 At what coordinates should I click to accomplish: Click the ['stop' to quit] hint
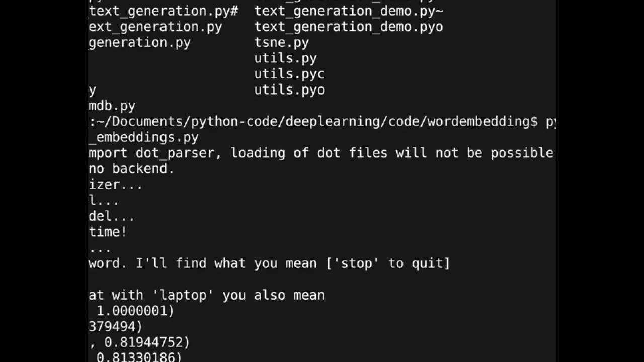[x=388, y=263]
